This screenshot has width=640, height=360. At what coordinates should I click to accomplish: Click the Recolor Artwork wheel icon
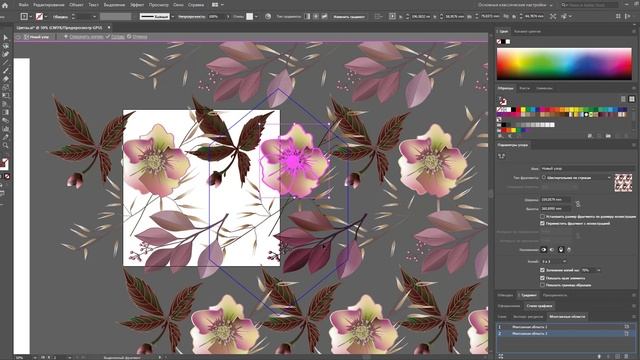click(x=268, y=16)
